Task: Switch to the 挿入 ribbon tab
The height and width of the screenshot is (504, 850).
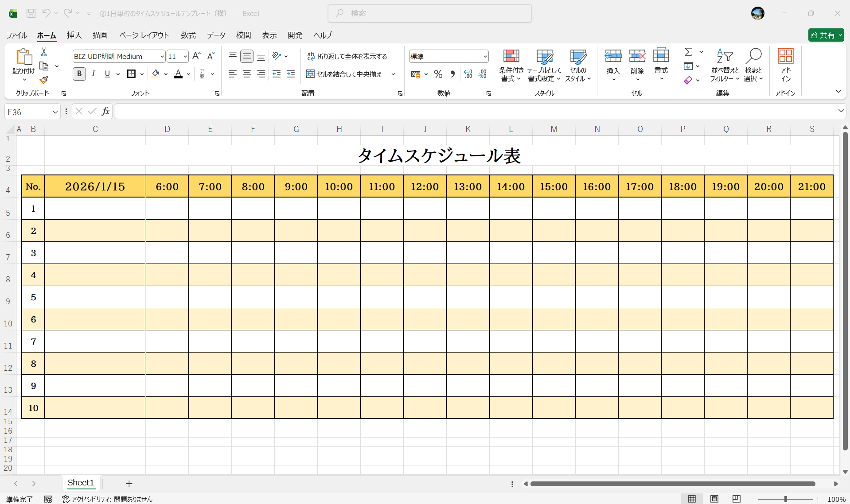Action: point(74,35)
